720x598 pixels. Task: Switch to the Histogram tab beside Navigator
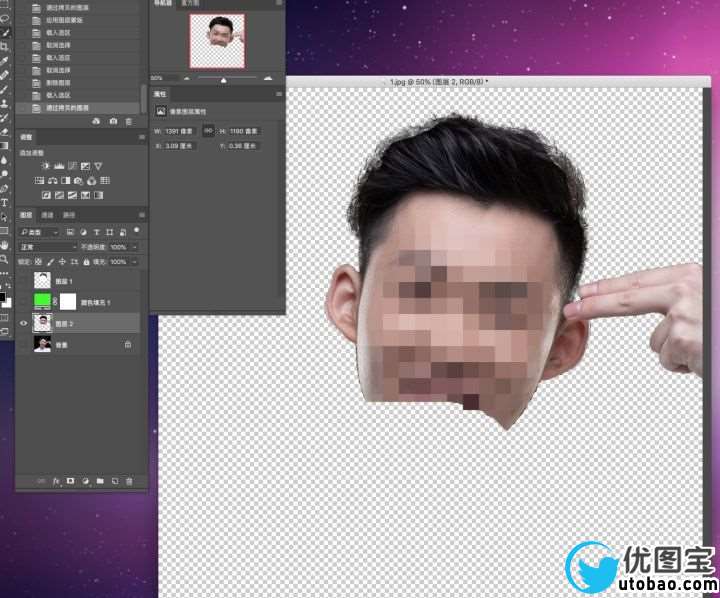tap(190, 3)
